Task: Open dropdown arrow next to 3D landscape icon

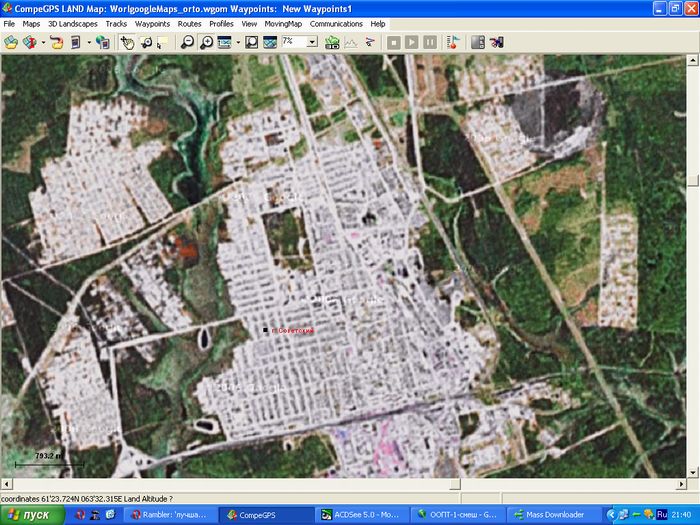Action: point(43,42)
